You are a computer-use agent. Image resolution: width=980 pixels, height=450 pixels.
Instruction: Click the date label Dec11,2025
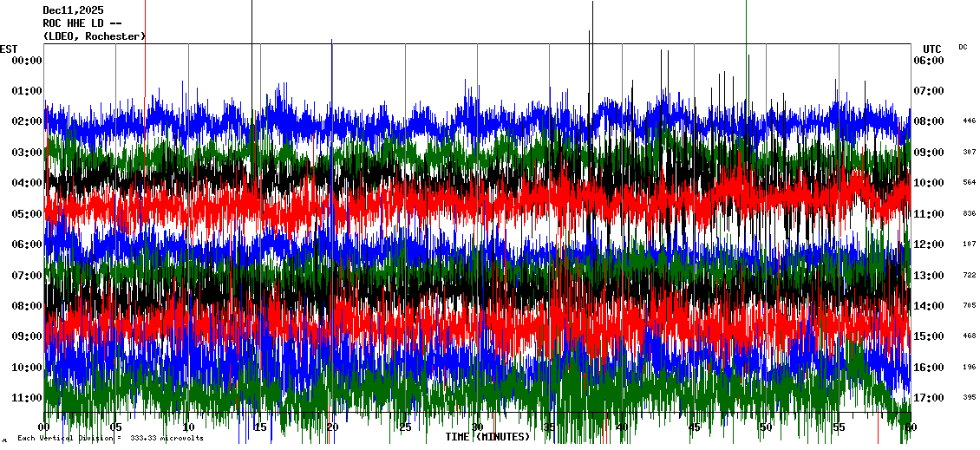pos(73,10)
